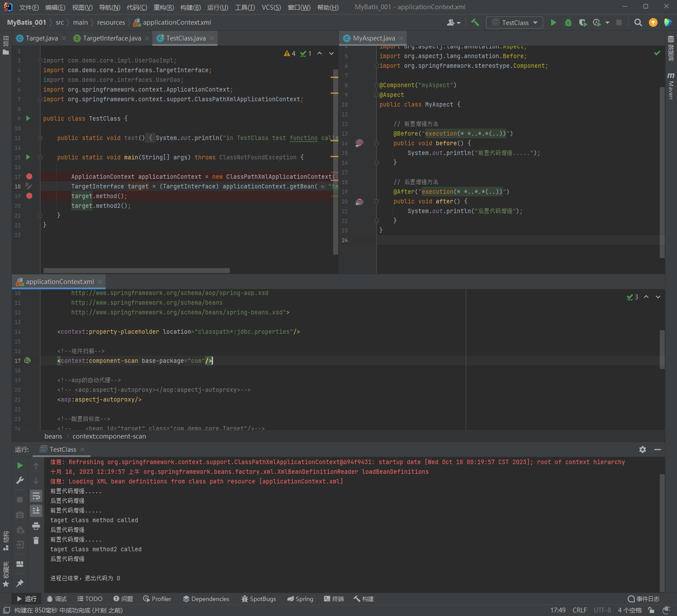Viewport: 677px width, 616px height.
Task: Switch to the Target.java tab
Action: [41, 38]
